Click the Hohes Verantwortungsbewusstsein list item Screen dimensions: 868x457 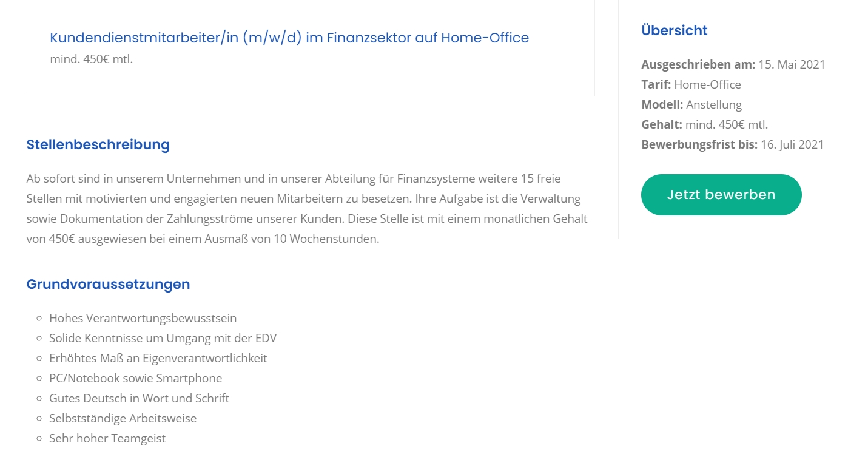tap(143, 318)
